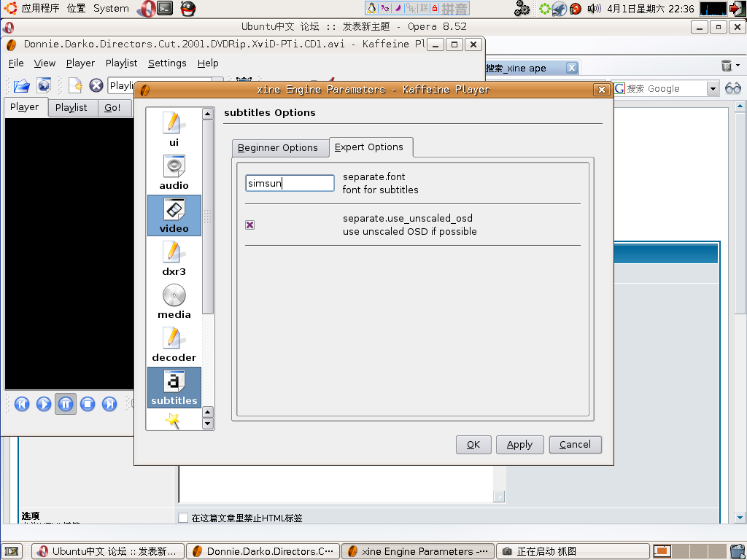Open the Playlist combo box in Kaffeine toolbar
747x560 pixels.
[166, 86]
